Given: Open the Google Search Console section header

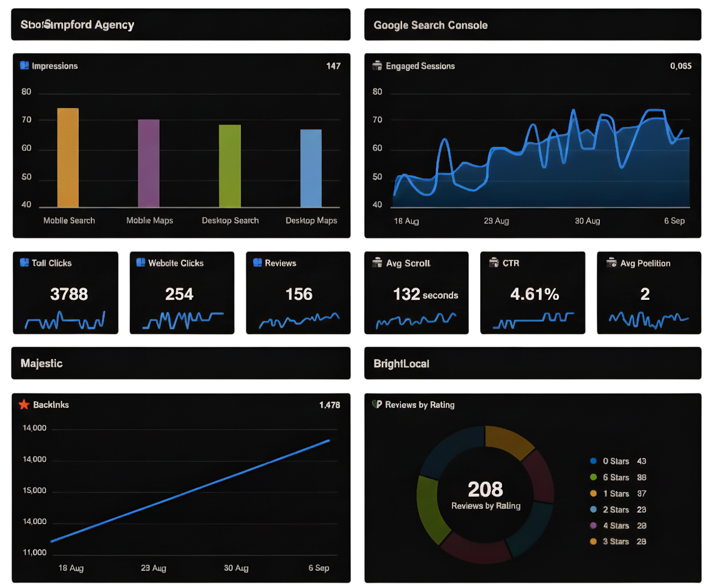Looking at the screenshot, I should [430, 25].
